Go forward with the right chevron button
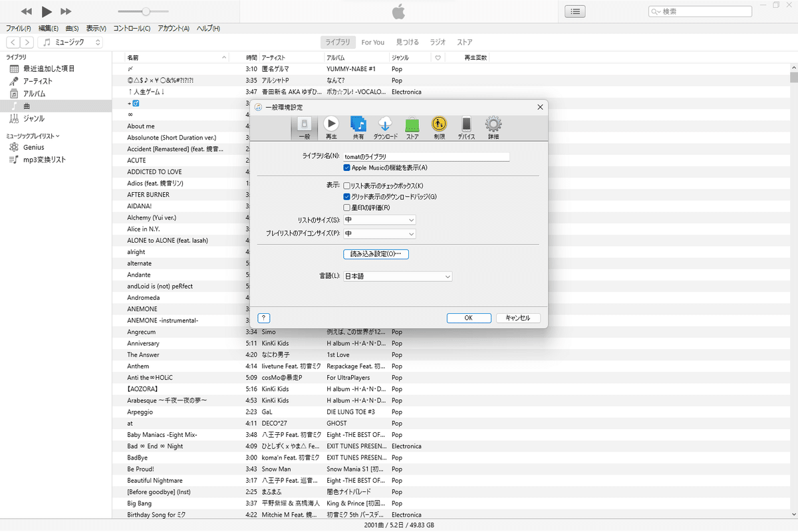This screenshot has height=532, width=798. click(27, 43)
